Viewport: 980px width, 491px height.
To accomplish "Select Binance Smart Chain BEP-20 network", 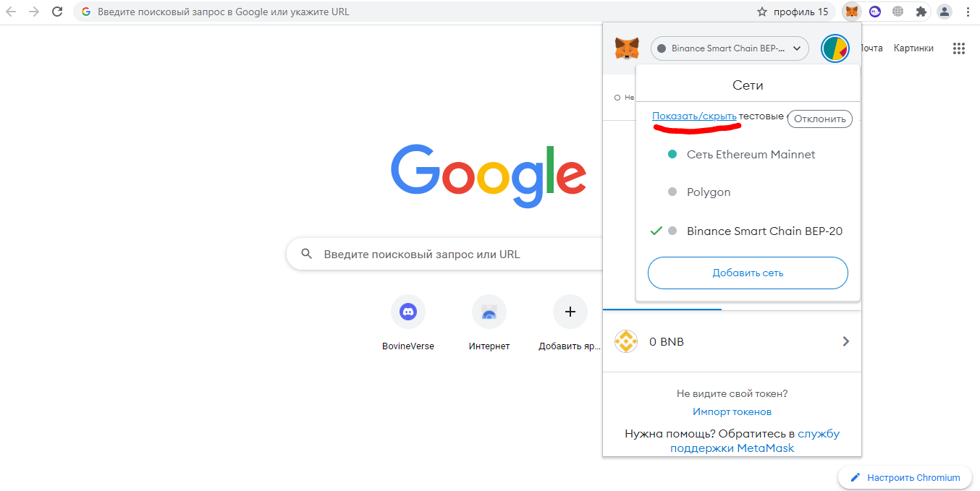I will click(x=748, y=231).
